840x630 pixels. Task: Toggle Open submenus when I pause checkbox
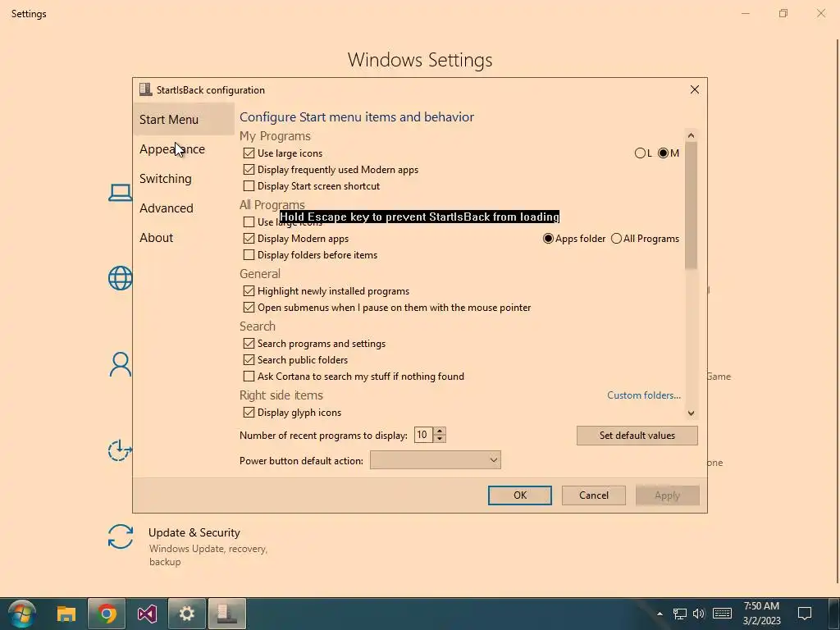coord(249,308)
